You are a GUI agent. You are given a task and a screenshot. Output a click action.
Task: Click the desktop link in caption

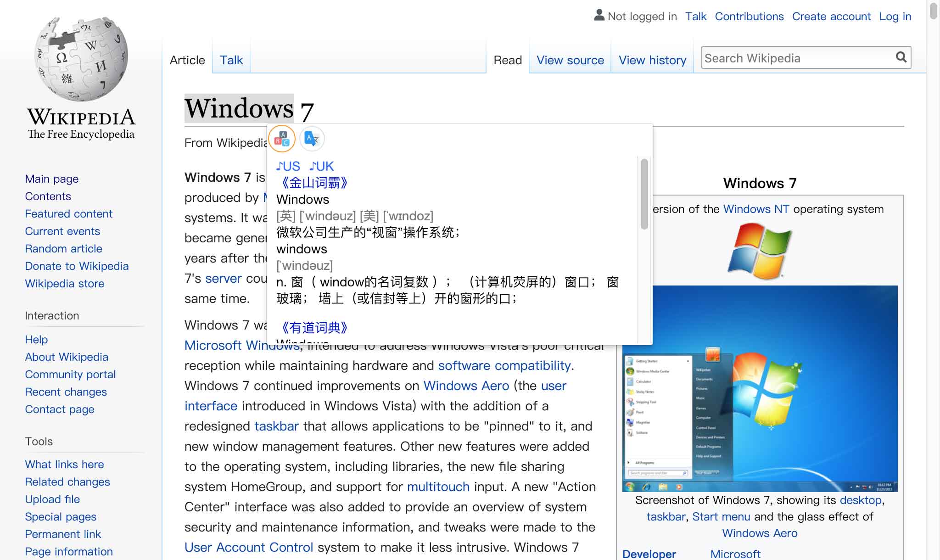pos(861,500)
